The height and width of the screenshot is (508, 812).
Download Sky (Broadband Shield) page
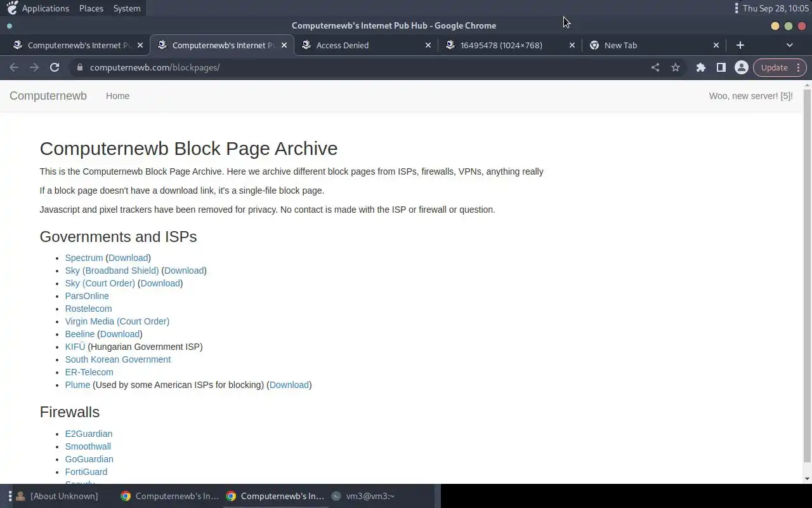pyautogui.click(x=184, y=271)
